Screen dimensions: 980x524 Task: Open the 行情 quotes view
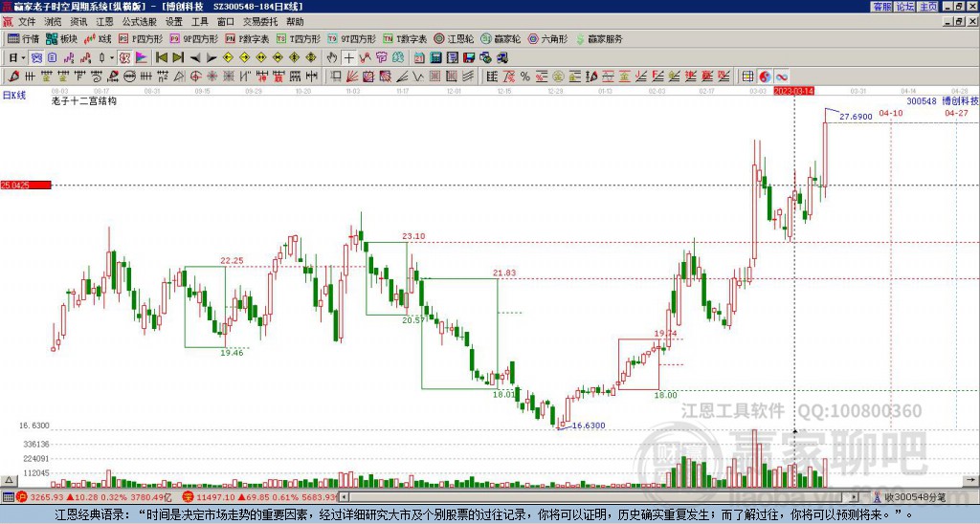point(24,38)
